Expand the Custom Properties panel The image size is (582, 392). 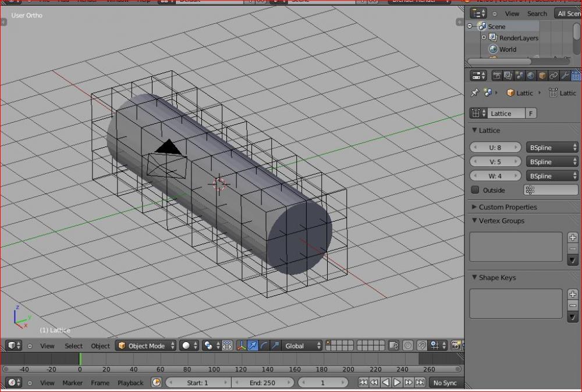pos(508,207)
